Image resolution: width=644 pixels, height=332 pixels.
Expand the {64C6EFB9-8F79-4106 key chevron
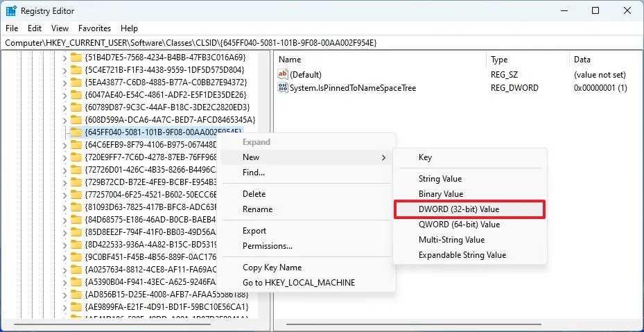coord(64,145)
